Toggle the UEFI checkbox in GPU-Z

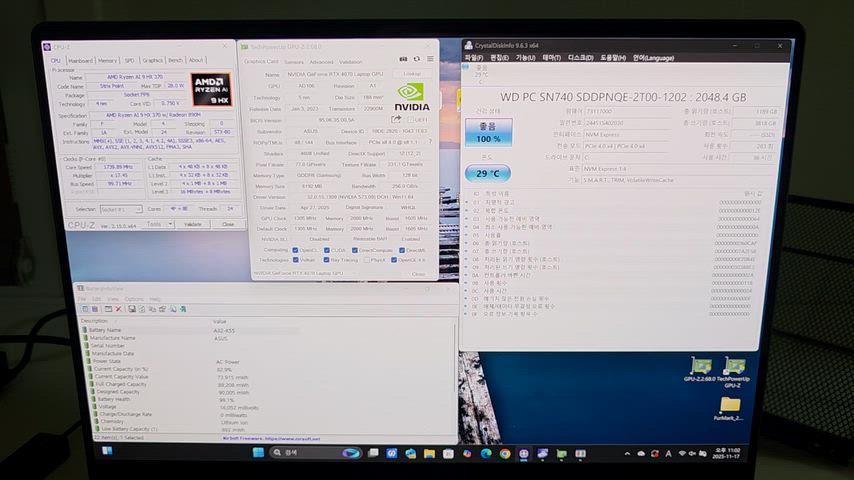[x=410, y=120]
